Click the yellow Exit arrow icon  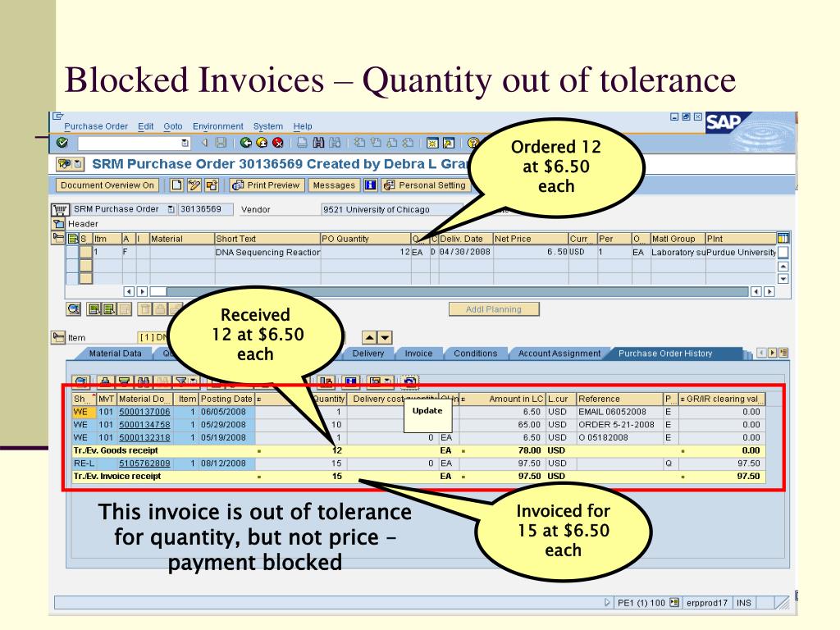pos(262,143)
